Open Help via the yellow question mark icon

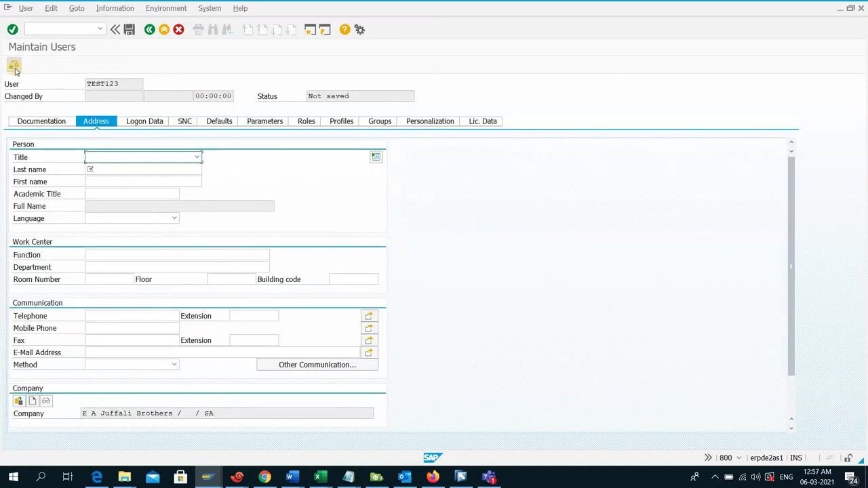pyautogui.click(x=344, y=29)
